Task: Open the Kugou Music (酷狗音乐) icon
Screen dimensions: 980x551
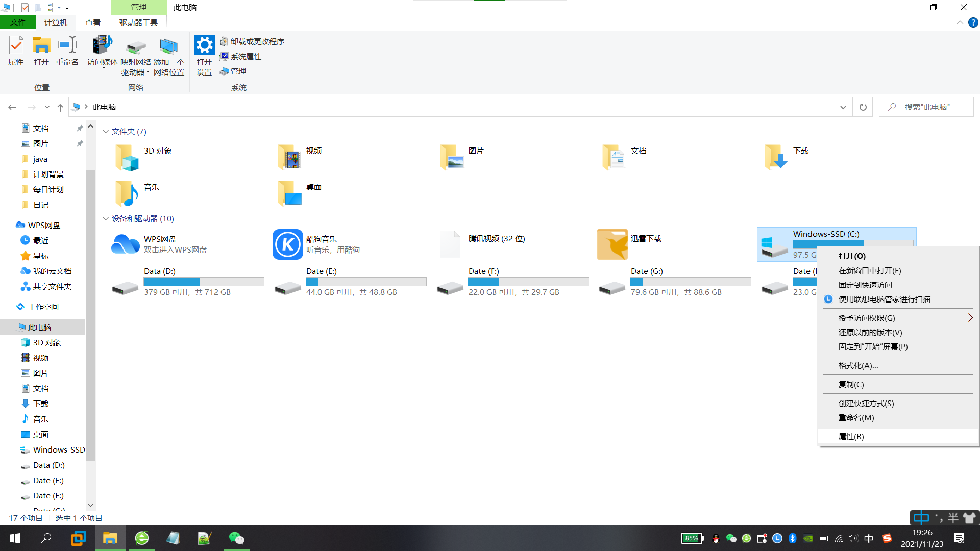Action: pos(287,244)
